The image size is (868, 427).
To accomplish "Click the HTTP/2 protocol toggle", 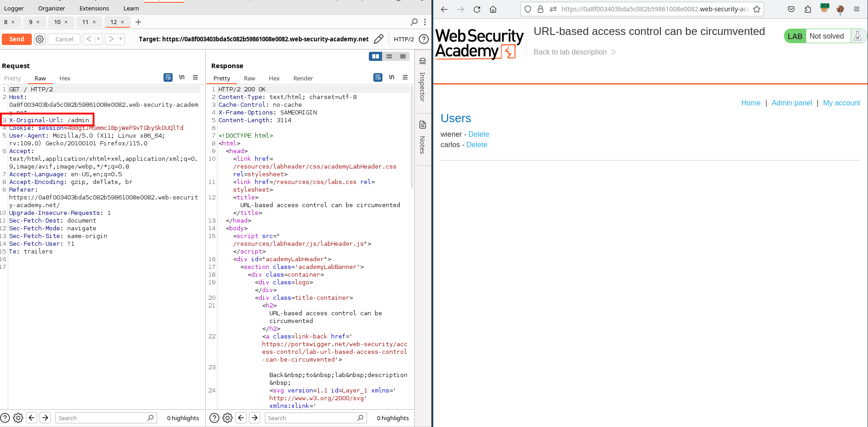I will point(403,39).
